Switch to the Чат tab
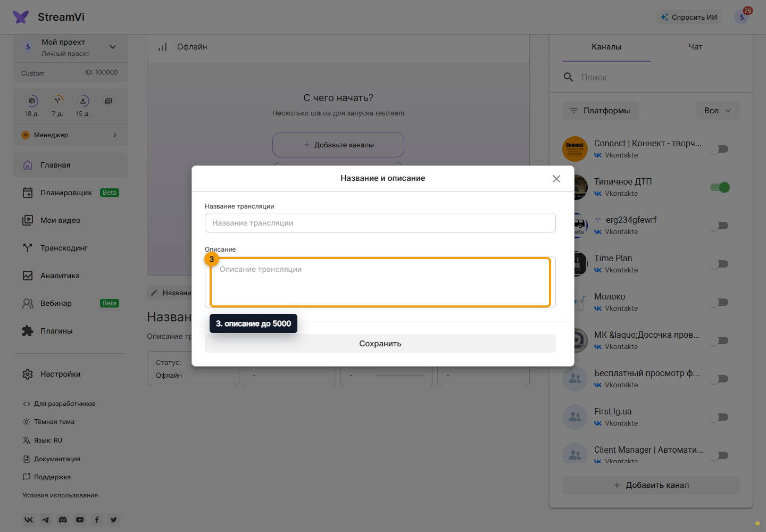 tap(695, 47)
